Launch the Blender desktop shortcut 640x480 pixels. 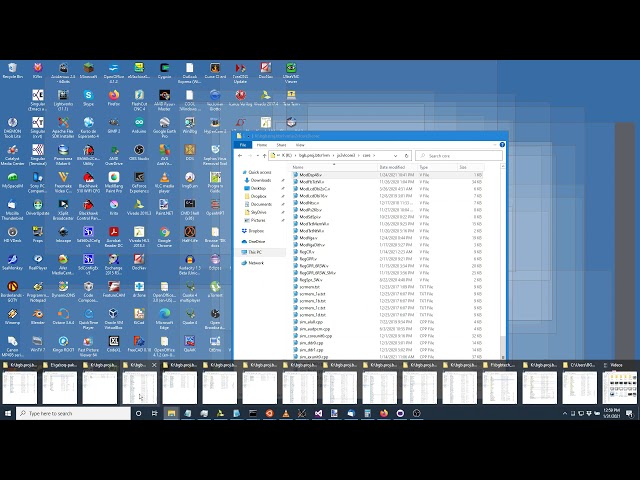(38, 316)
